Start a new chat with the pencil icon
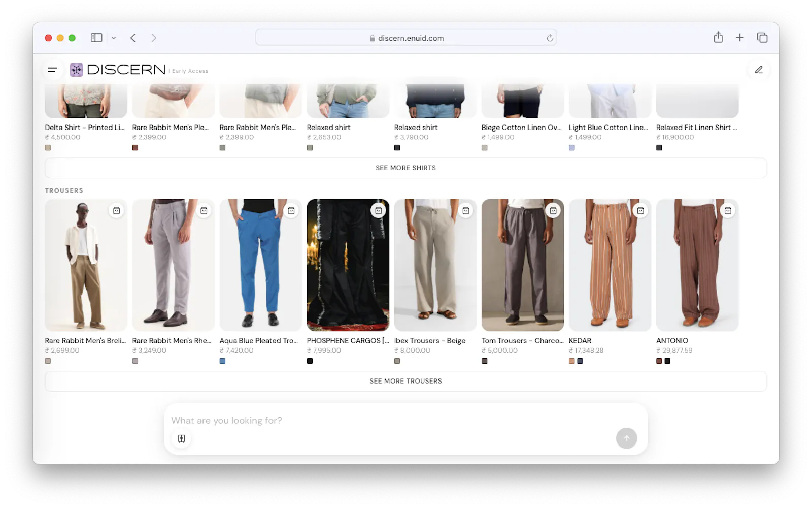Screen dimensions: 812x508 (x=759, y=70)
